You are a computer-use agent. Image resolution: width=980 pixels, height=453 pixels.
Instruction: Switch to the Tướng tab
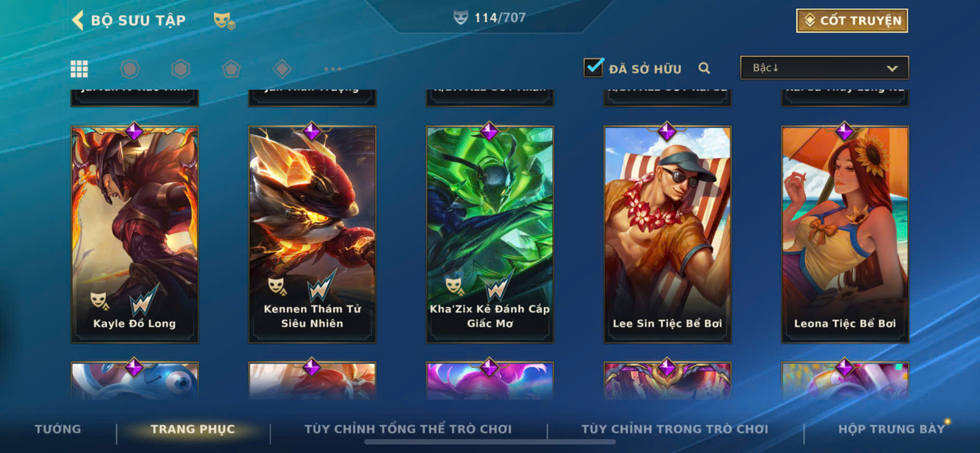coord(58,429)
